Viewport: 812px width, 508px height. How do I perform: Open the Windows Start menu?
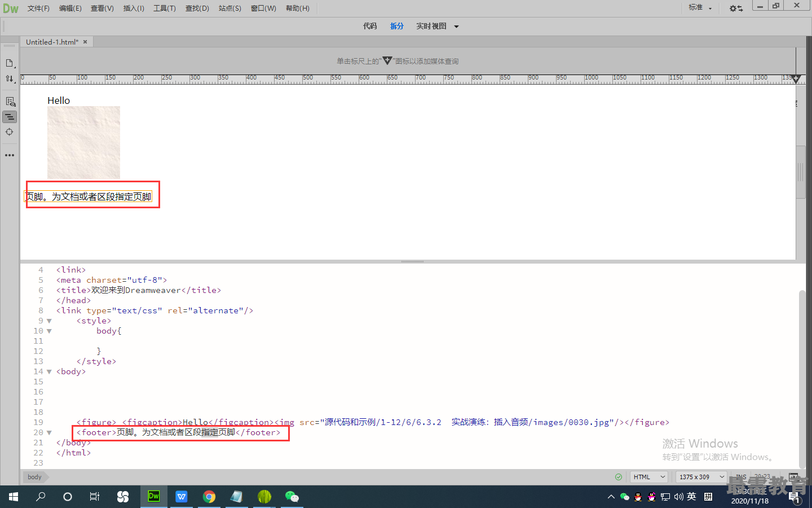click(x=14, y=497)
